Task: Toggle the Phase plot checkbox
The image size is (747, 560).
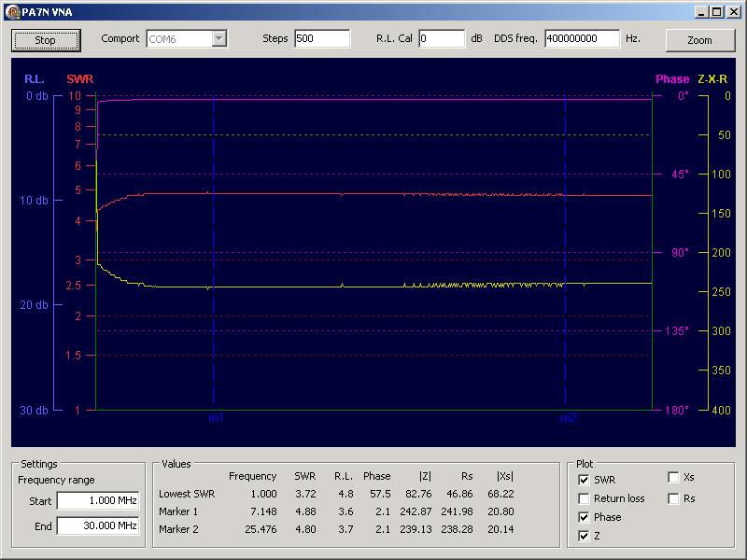Action: (585, 517)
